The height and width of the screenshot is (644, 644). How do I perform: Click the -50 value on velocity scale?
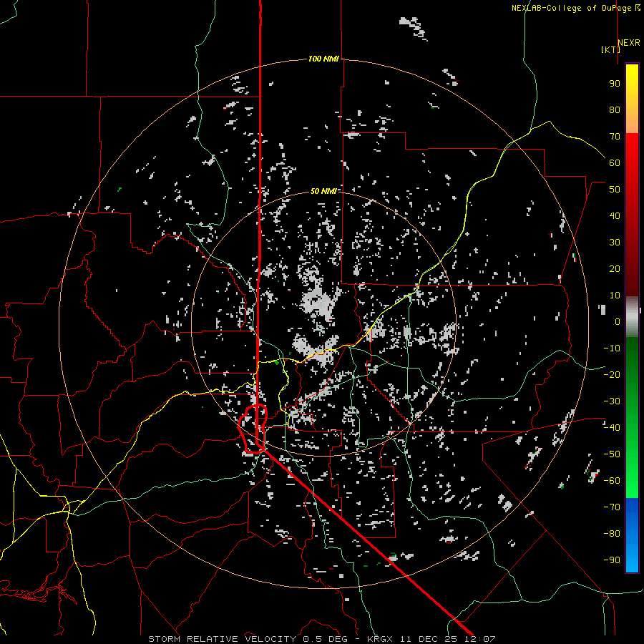coord(612,454)
